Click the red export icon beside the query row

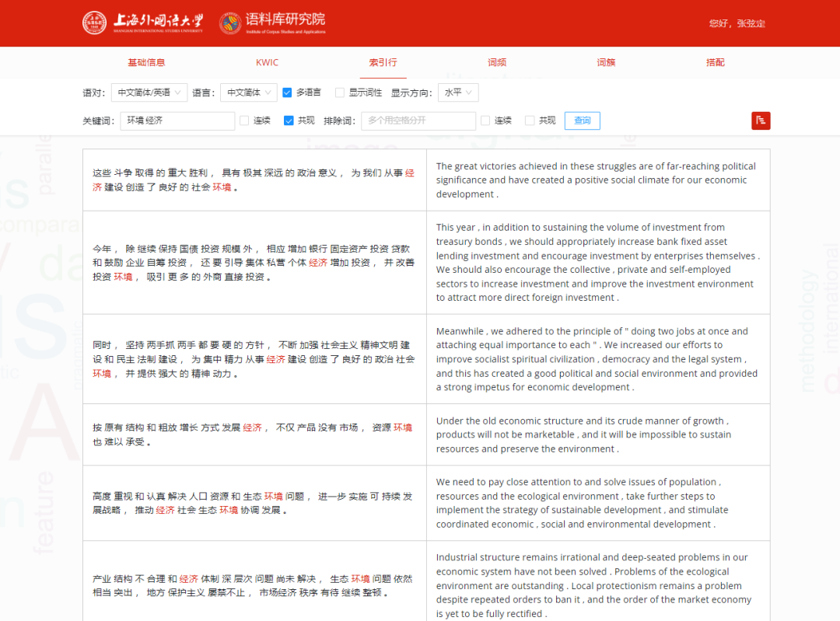pyautogui.click(x=761, y=120)
